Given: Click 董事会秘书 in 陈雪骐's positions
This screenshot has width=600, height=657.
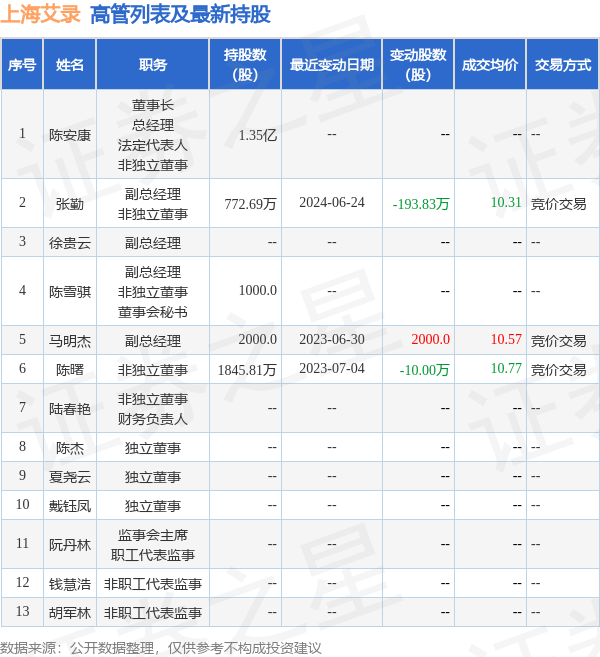Looking at the screenshot, I should [x=153, y=312].
